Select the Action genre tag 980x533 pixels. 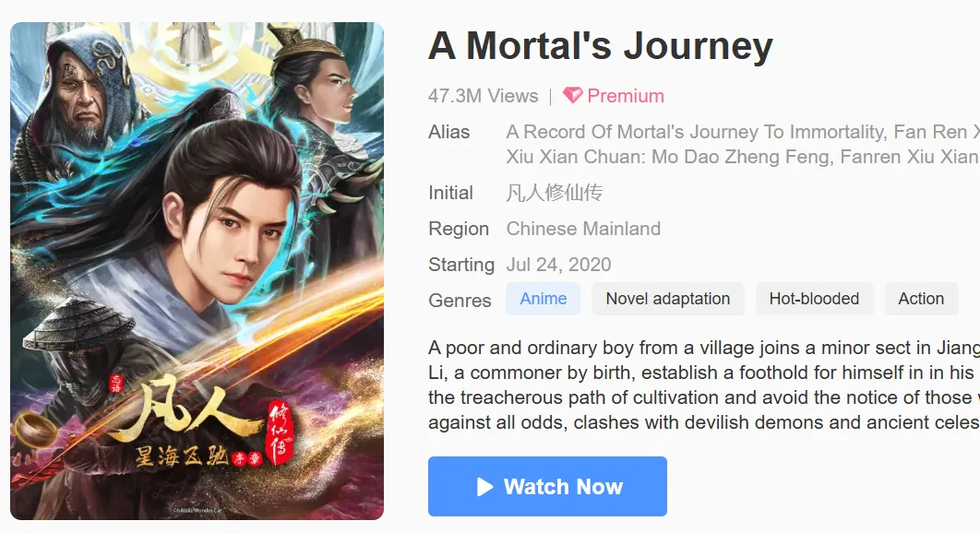[x=921, y=299]
